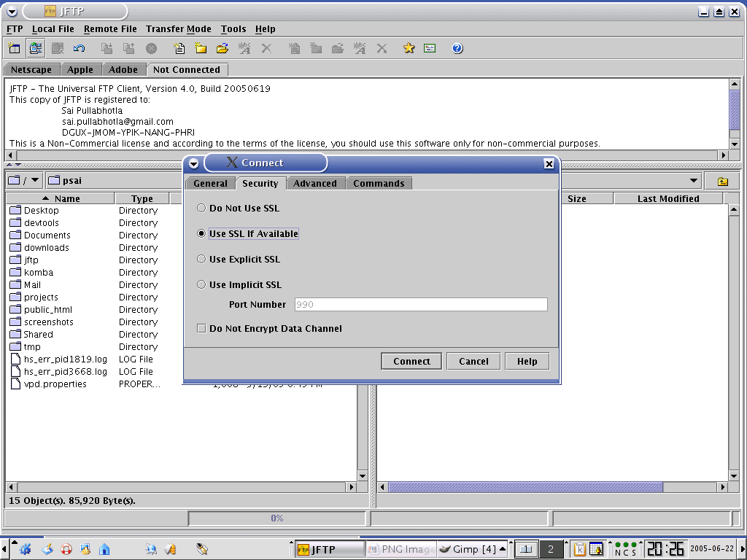Click the greyed-out upload toolbar icon

tap(128, 48)
